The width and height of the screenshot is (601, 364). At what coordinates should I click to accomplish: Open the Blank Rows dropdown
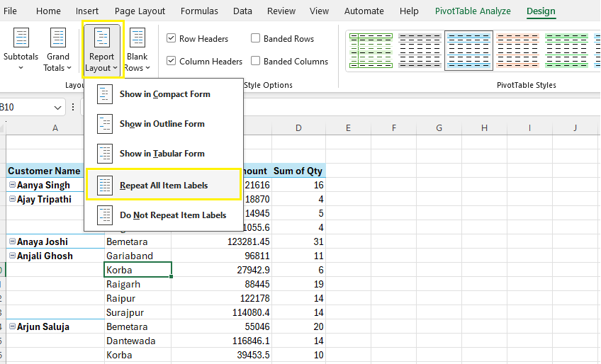(x=137, y=49)
